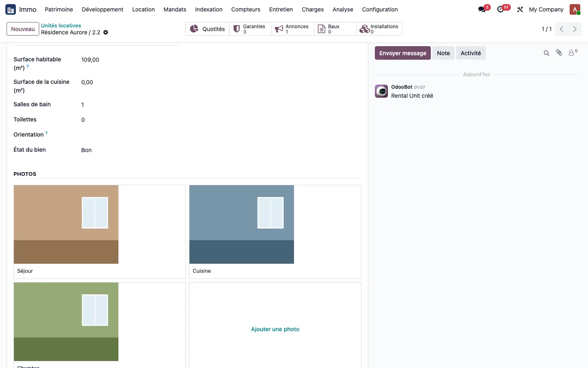Open the user avatar menu
This screenshot has width=588, height=368.
point(575,9)
